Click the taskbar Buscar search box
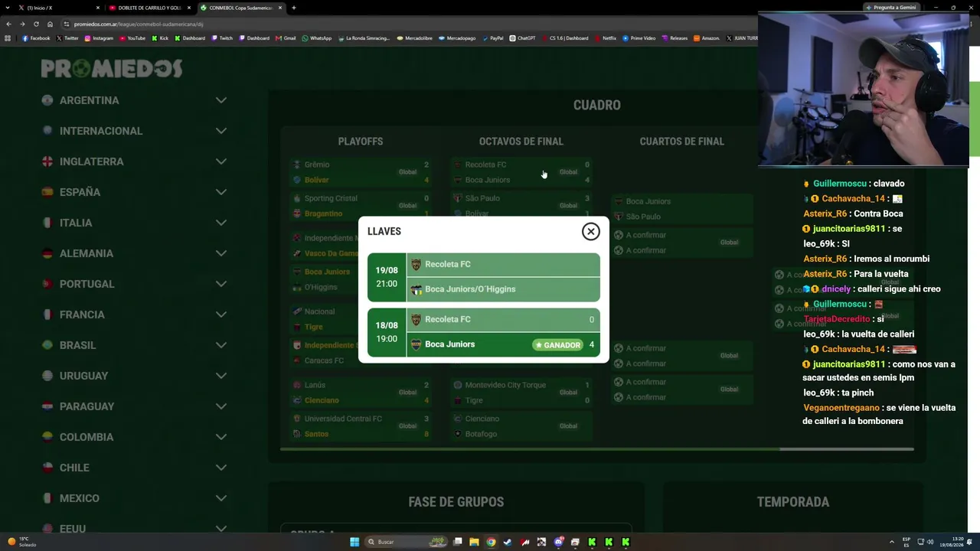 click(406, 542)
